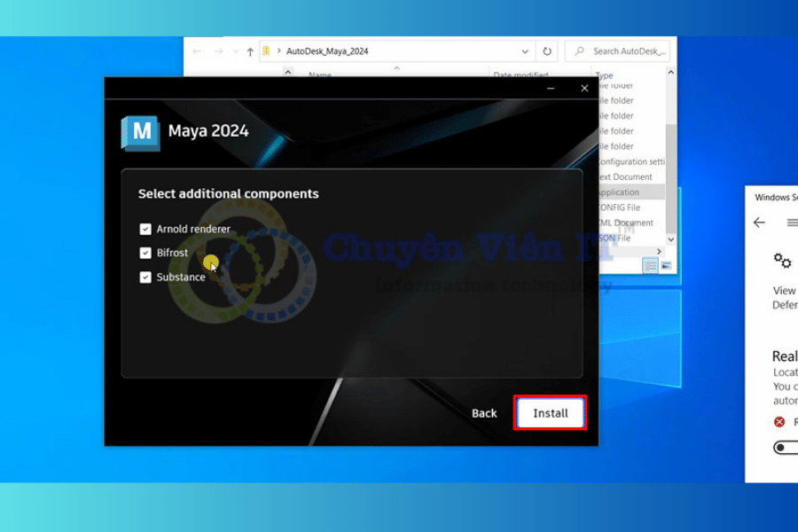Click the Explorer up-directory arrow
The image size is (798, 532).
250,51
